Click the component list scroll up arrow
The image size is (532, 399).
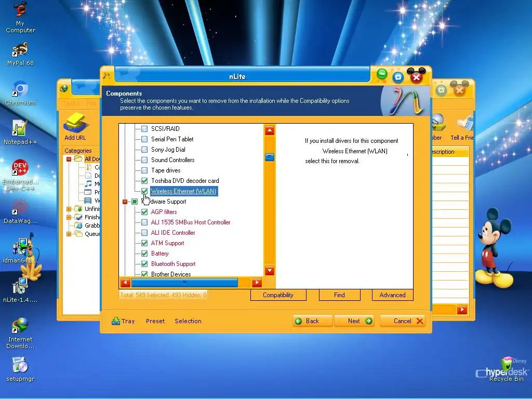click(270, 130)
